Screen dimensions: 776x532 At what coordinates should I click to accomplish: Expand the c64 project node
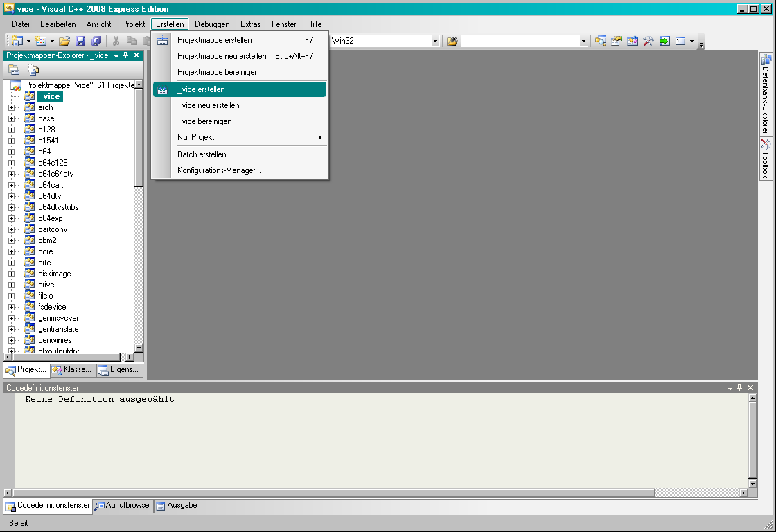[11, 152]
